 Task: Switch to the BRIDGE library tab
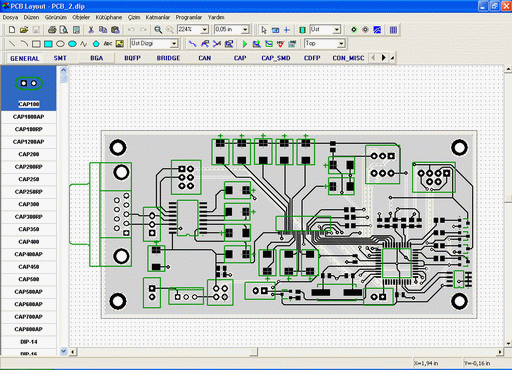168,58
